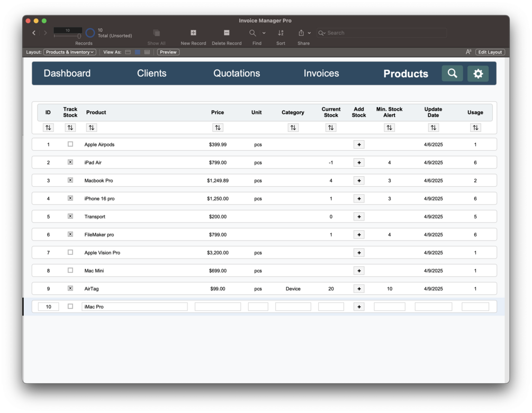This screenshot has width=532, height=413.
Task: Click the AirTag Device category cell
Action: (x=293, y=289)
